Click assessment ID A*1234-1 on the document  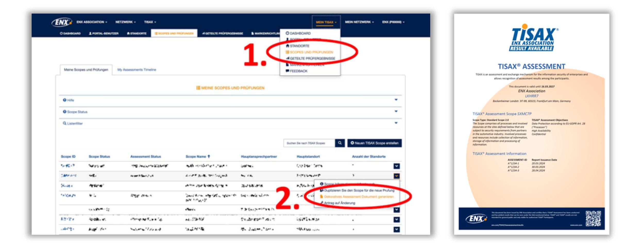coord(513,164)
